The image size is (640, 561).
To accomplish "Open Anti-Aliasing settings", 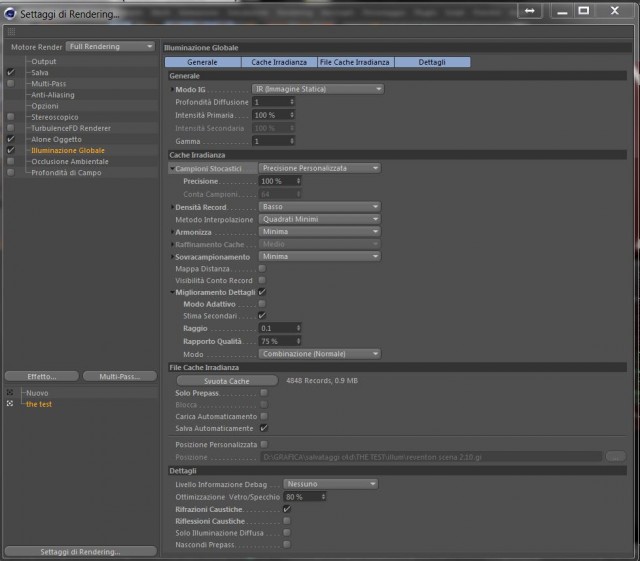I will [53, 95].
